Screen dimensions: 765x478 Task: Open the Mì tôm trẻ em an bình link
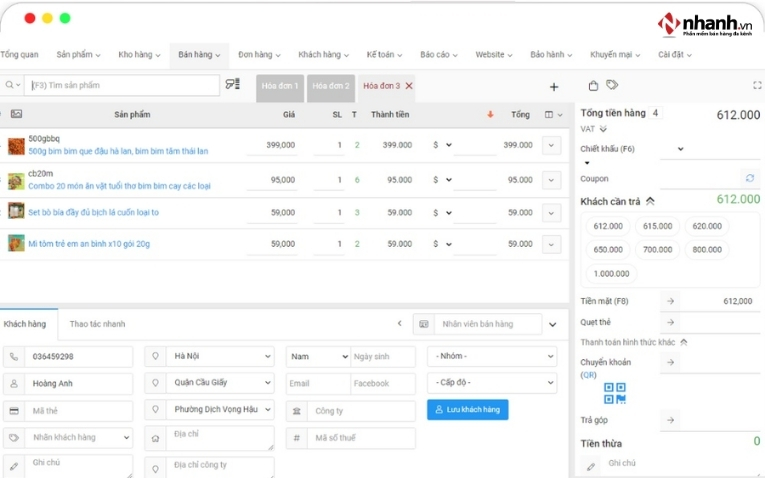click(89, 244)
